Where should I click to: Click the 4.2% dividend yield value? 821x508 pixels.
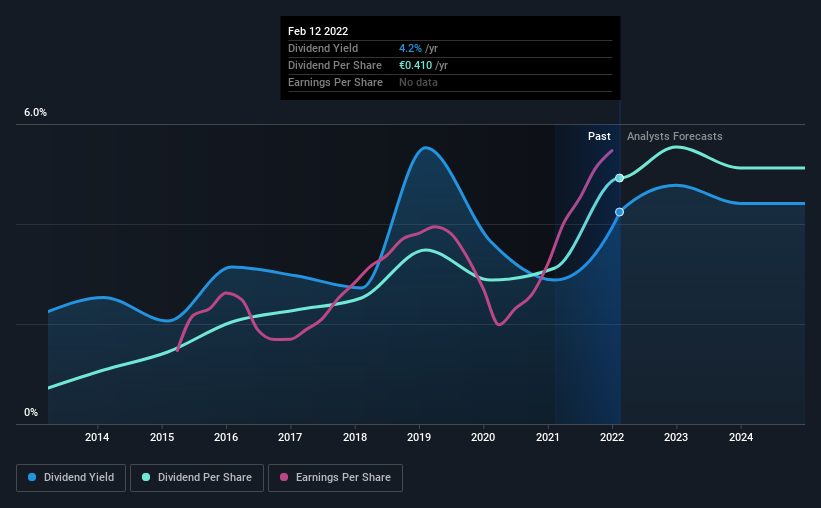pyautogui.click(x=410, y=48)
